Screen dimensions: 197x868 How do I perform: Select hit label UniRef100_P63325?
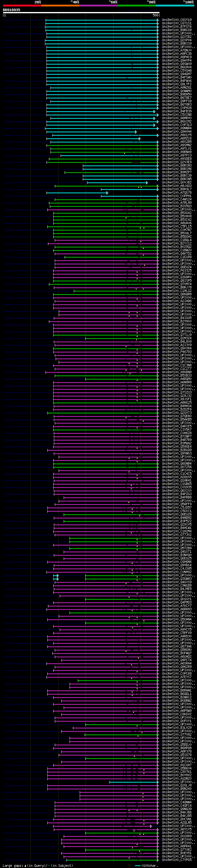tap(177, 271)
